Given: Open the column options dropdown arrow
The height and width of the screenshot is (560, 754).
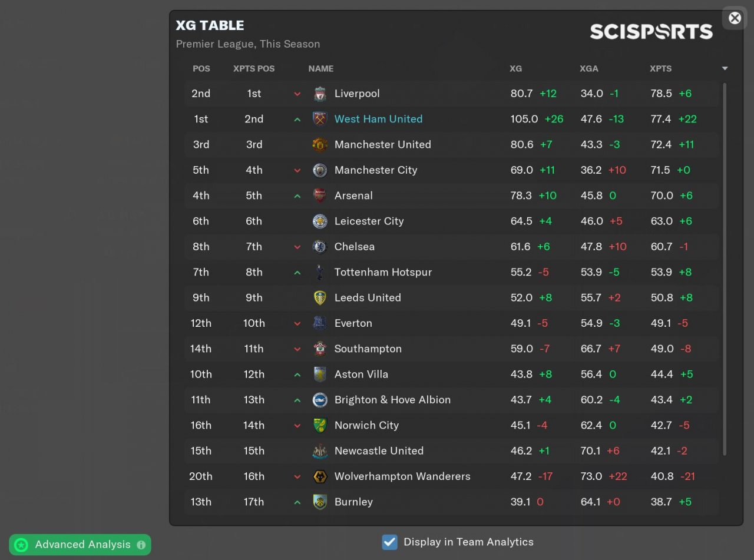Looking at the screenshot, I should pos(725,69).
